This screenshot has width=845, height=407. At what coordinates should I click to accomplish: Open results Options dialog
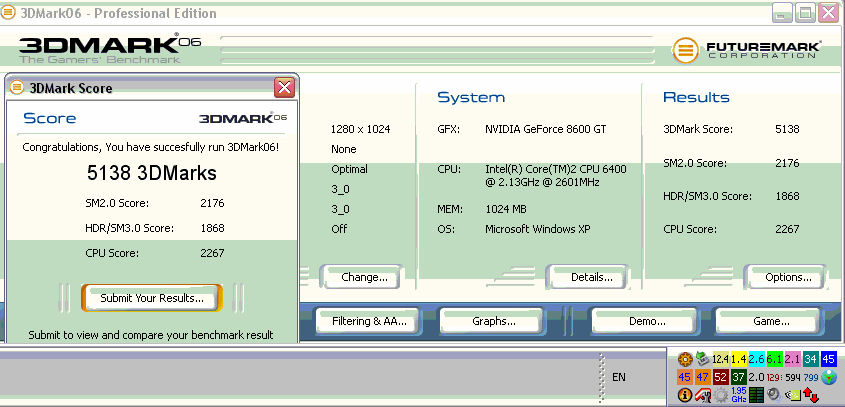click(x=783, y=277)
